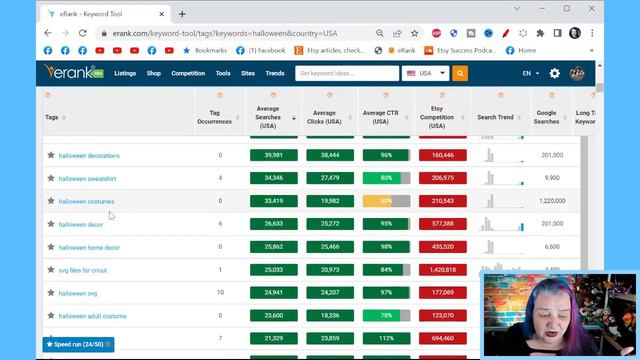Open the Sites menu
Viewport: 640px width, 360px height.
coord(248,73)
